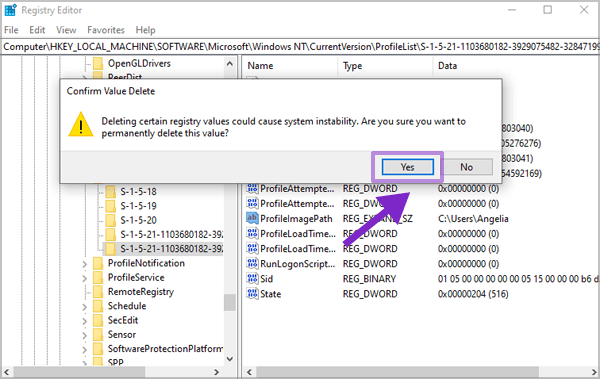Open the Edit menu

[x=37, y=30]
